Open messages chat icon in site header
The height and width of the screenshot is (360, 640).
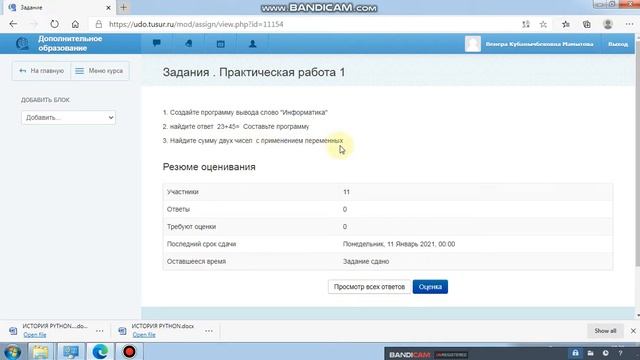tap(156, 43)
